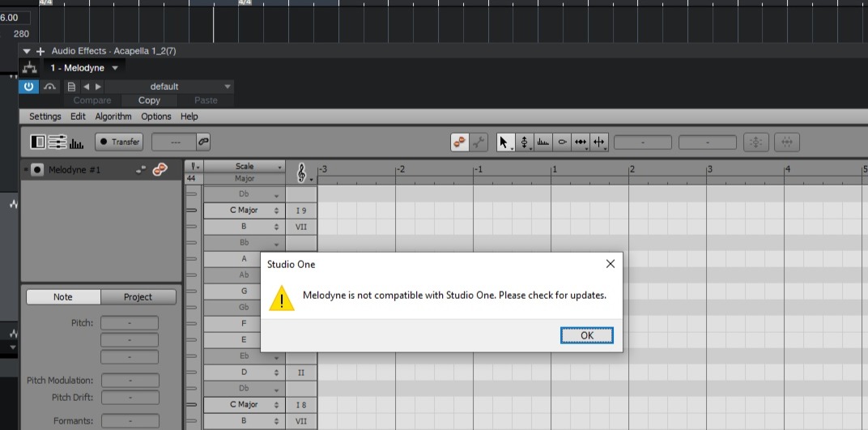This screenshot has height=430, width=868.
Task: Click the small gray blobs icon on Melodyne #1
Action: 141,170
